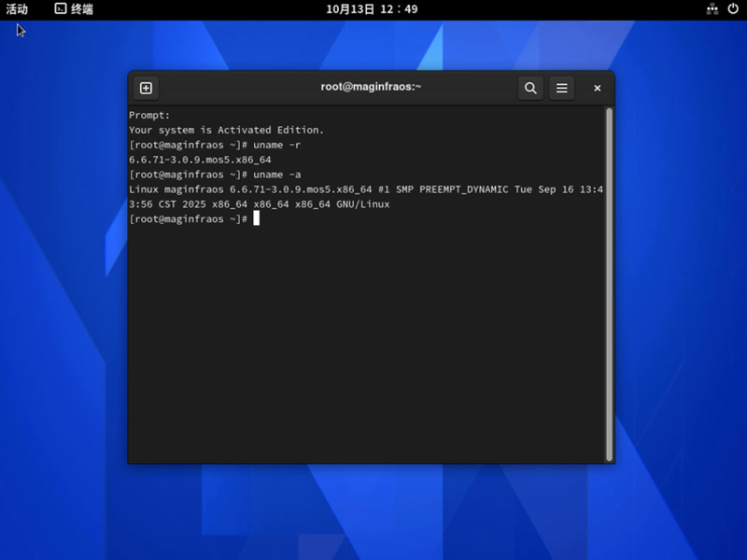Image resolution: width=747 pixels, height=560 pixels.
Task: Open the power icon system menu
Action: (x=733, y=9)
